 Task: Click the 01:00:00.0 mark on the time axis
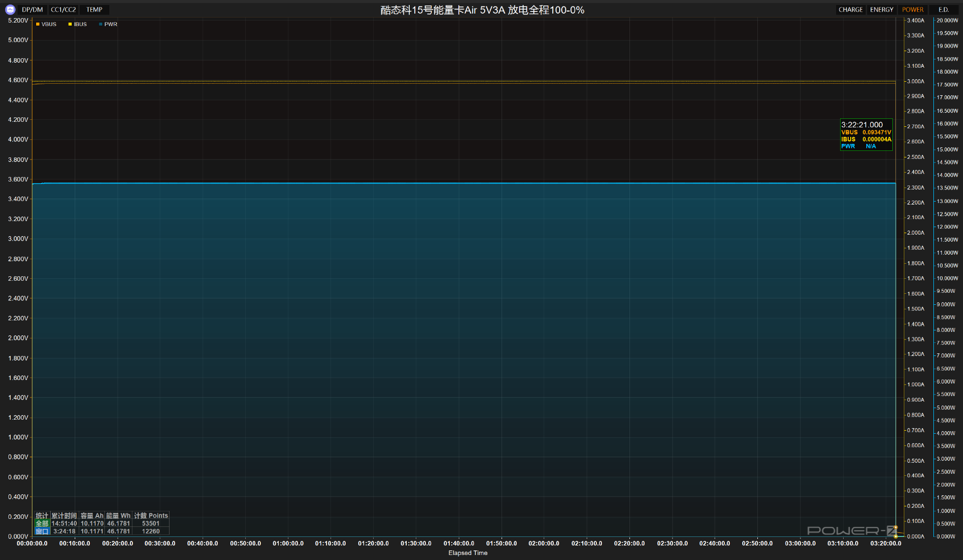[x=288, y=543]
